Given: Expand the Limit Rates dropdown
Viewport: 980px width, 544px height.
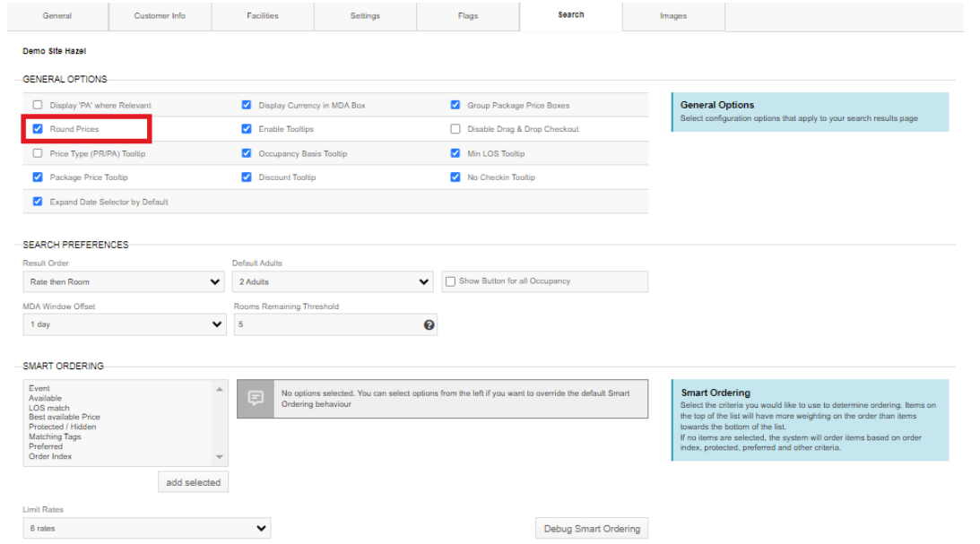Looking at the screenshot, I should point(146,529).
